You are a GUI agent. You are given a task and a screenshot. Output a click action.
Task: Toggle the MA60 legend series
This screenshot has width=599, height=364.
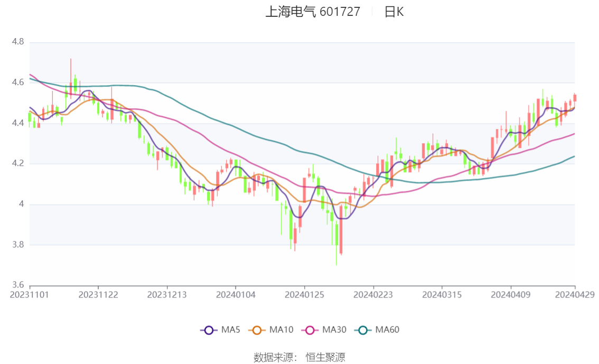(377, 330)
